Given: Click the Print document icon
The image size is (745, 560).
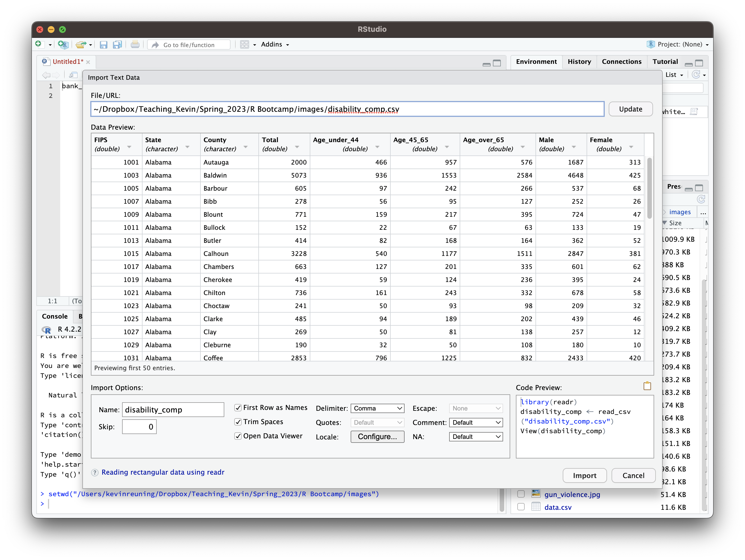Looking at the screenshot, I should [x=135, y=44].
